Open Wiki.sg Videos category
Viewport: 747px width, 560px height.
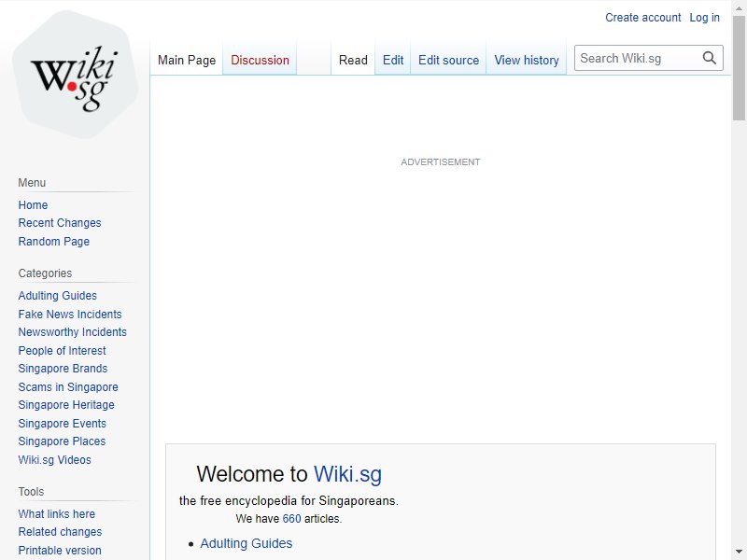(x=55, y=460)
